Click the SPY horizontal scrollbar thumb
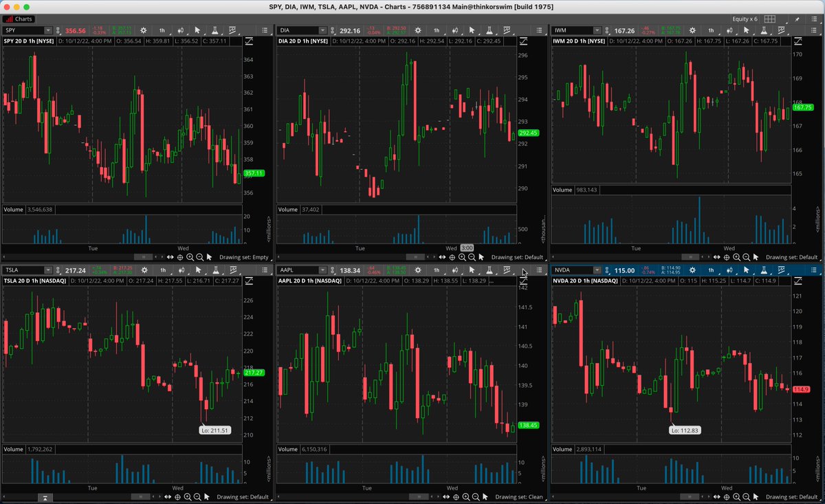 (144, 256)
